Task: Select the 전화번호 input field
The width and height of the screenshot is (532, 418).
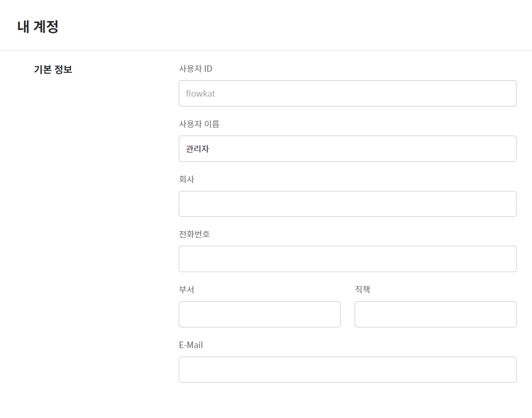Action: (x=347, y=259)
